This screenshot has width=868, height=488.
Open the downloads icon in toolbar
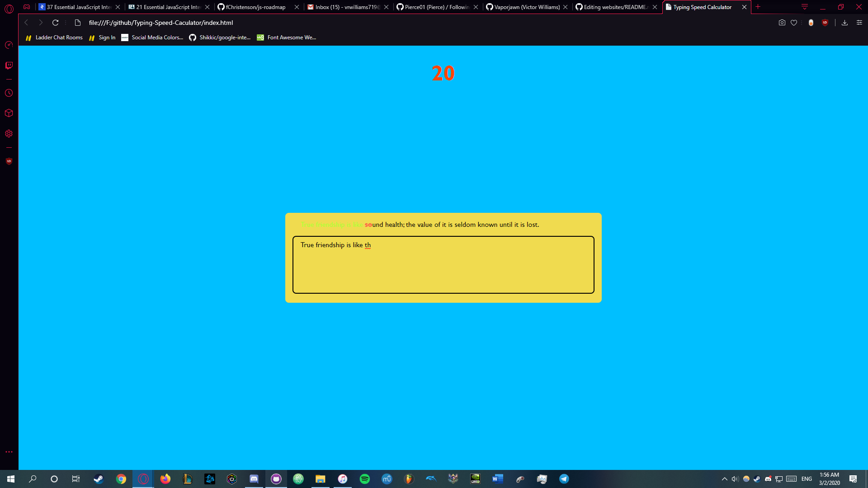coord(844,23)
